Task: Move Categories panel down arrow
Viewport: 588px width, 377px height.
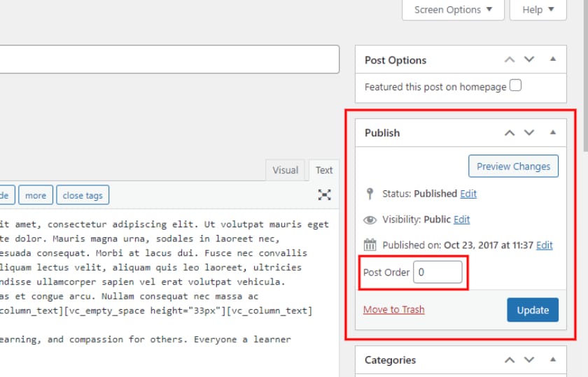Action: [529, 360]
